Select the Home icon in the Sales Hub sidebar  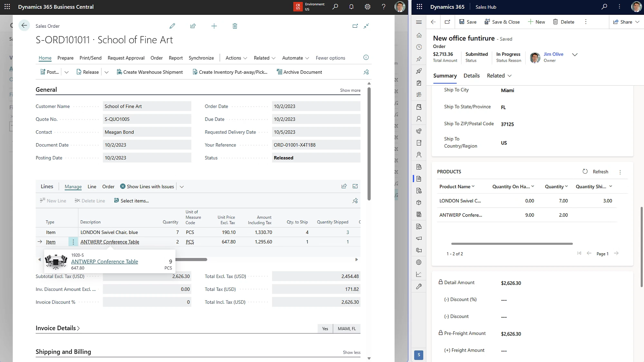tap(419, 35)
